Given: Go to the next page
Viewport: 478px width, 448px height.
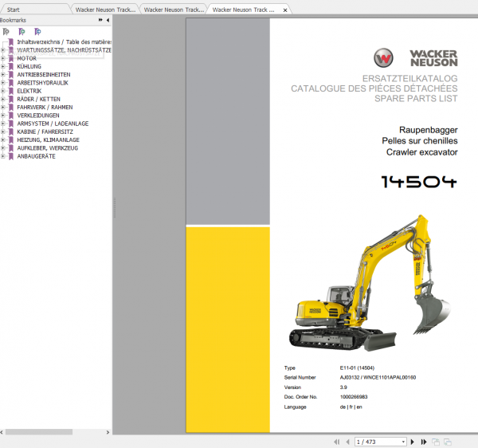Looking at the screenshot, I should click(413, 442).
